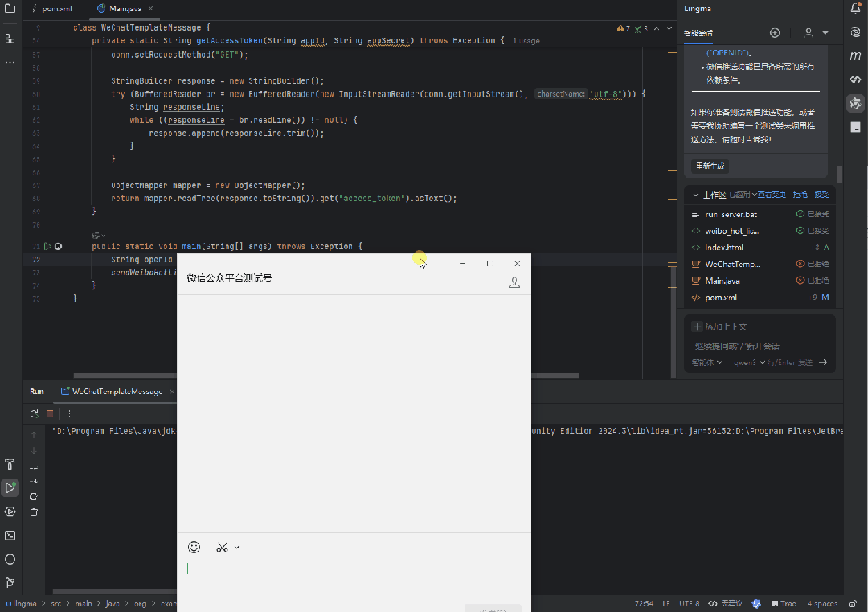
Task: Open warnings count indicator in editor
Action: 624,28
